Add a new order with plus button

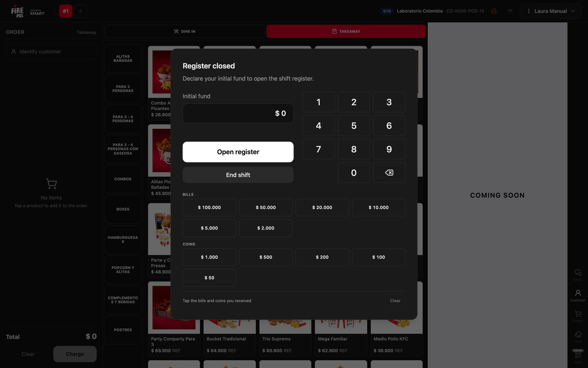point(80,11)
